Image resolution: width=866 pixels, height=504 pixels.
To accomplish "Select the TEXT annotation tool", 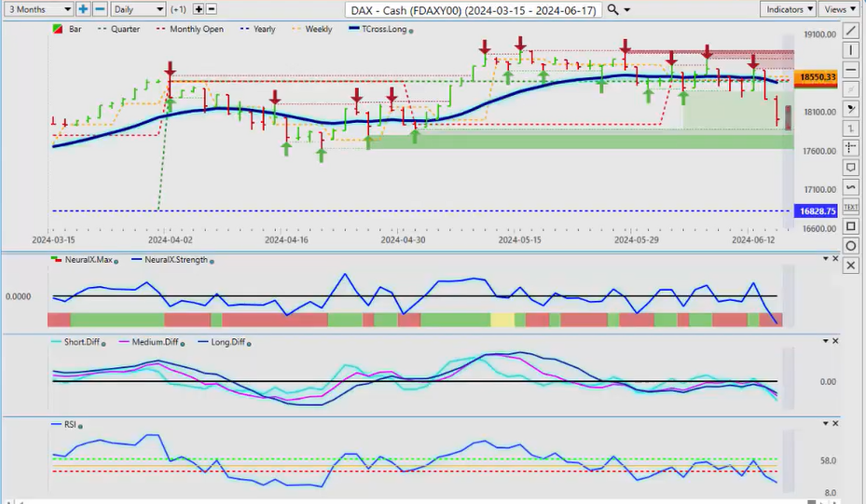I will click(x=850, y=206).
